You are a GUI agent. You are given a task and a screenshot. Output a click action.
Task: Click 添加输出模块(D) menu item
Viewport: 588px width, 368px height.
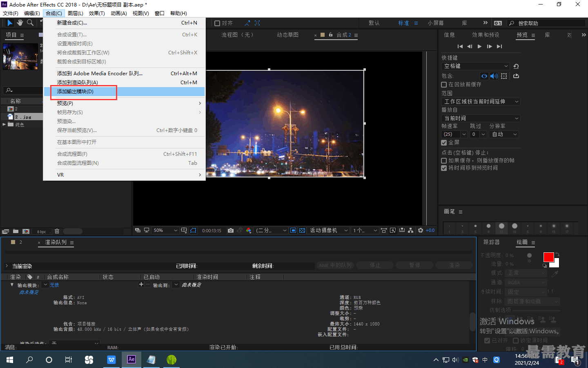[125, 92]
